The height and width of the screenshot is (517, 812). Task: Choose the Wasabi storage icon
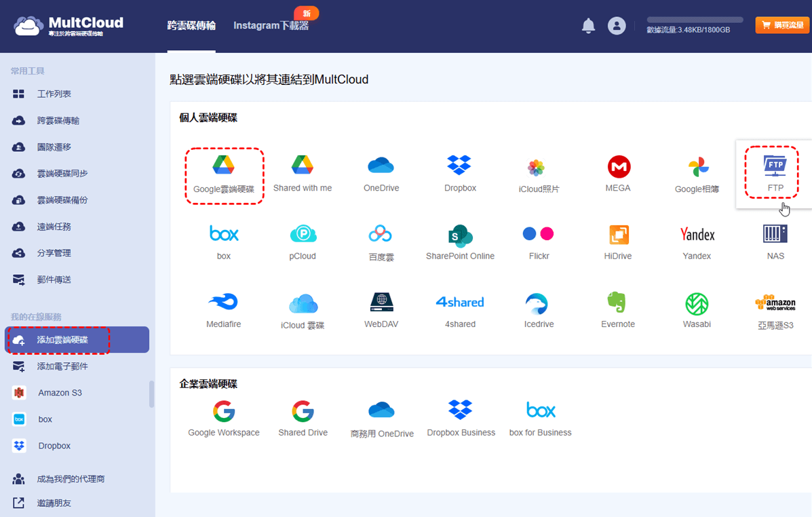click(x=697, y=304)
